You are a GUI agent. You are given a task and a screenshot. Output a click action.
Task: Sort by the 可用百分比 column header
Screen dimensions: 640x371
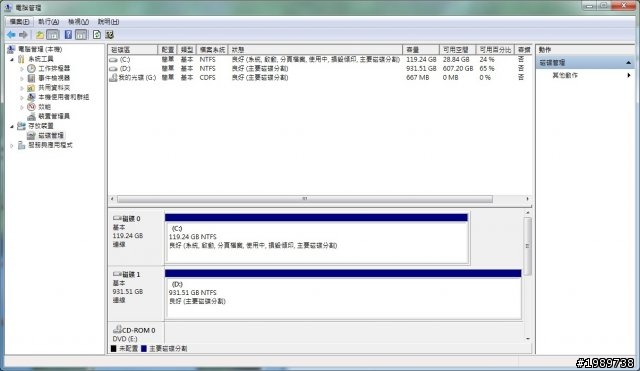click(495, 50)
